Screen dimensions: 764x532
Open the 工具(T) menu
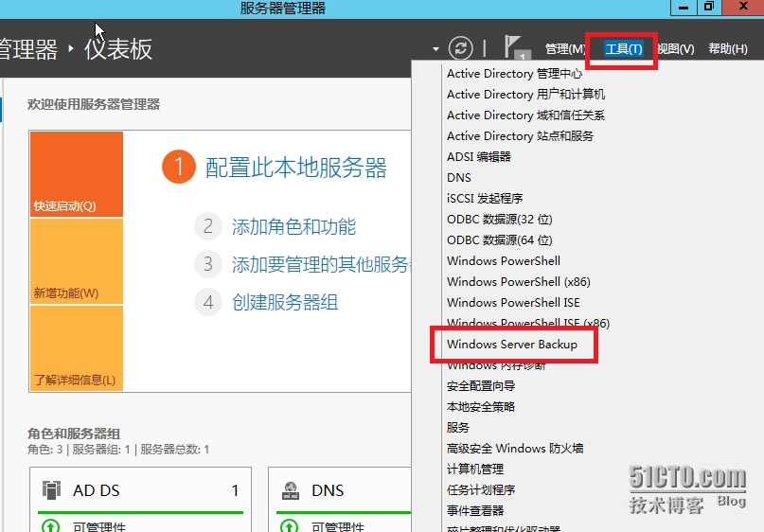point(624,48)
